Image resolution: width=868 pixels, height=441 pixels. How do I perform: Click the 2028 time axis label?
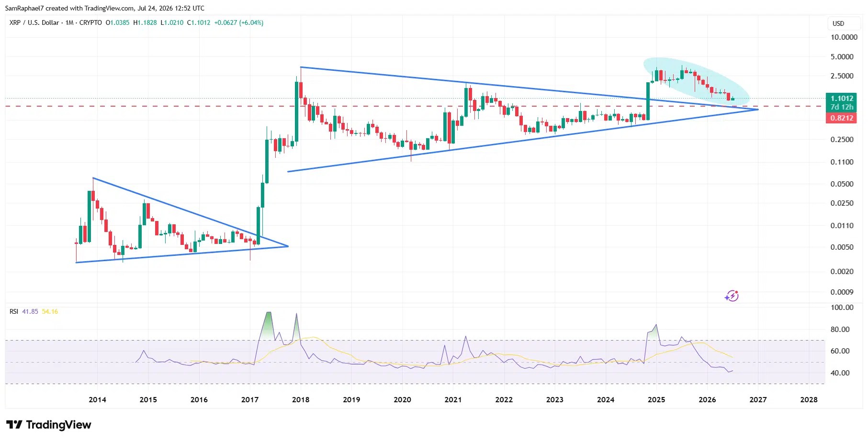(x=809, y=400)
